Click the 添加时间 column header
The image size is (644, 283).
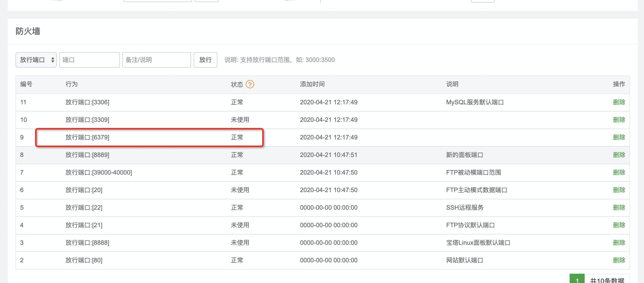312,84
